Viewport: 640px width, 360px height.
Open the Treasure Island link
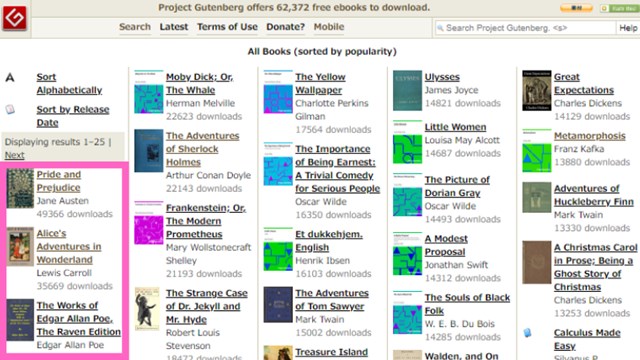click(331, 352)
